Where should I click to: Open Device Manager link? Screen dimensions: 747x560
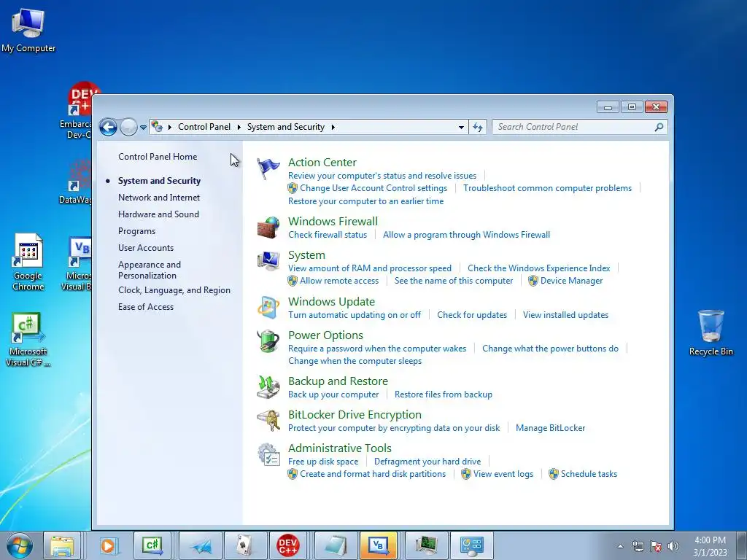pos(571,281)
